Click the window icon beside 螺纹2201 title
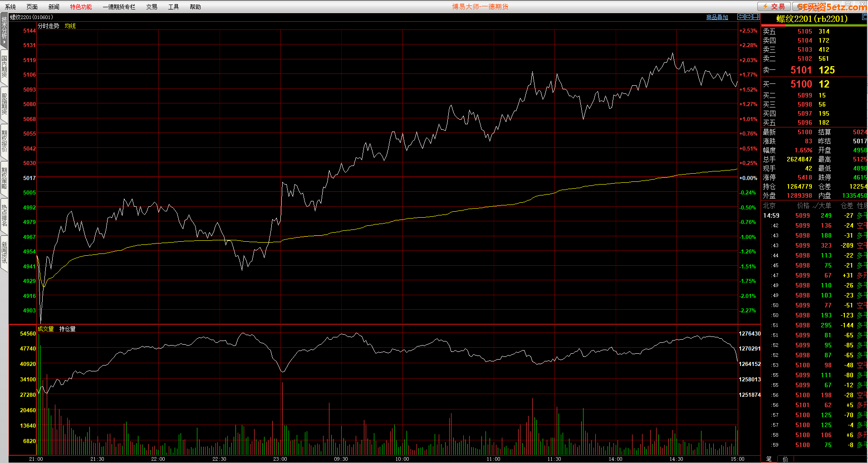The image size is (868, 463). tap(864, 17)
